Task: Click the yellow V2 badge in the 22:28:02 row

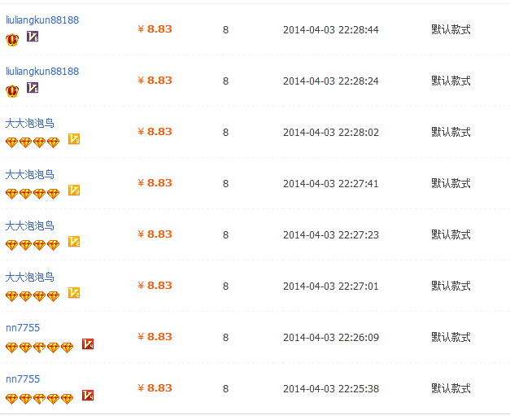Action: (x=74, y=139)
